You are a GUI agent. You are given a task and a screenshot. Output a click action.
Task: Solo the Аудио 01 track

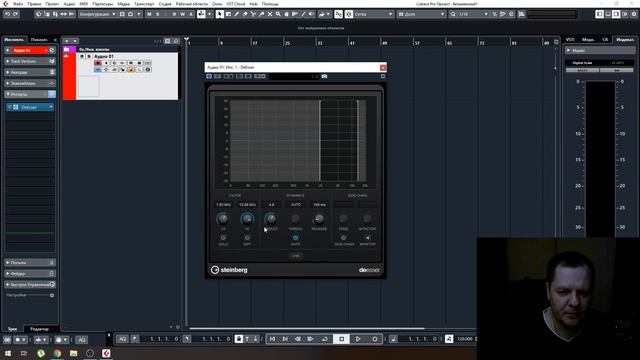click(89, 56)
